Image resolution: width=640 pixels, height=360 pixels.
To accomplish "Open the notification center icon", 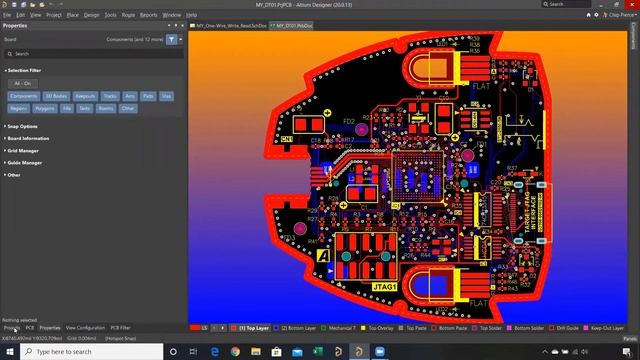I will pyautogui.click(x=627, y=351).
